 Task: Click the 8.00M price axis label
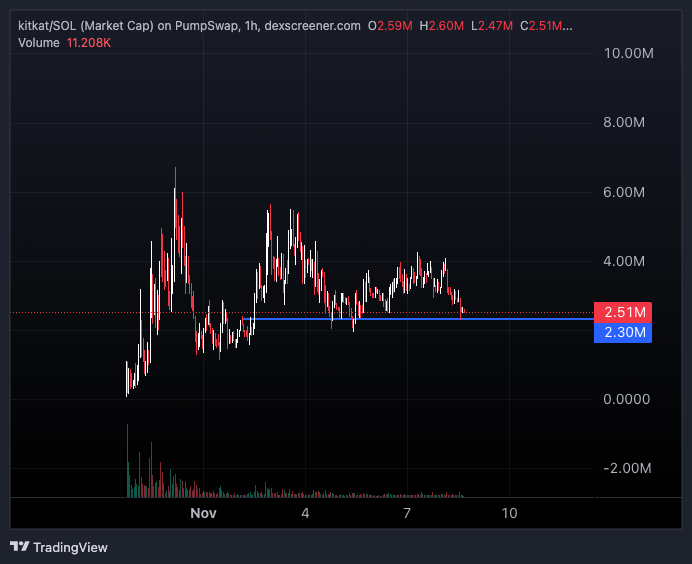[624, 122]
